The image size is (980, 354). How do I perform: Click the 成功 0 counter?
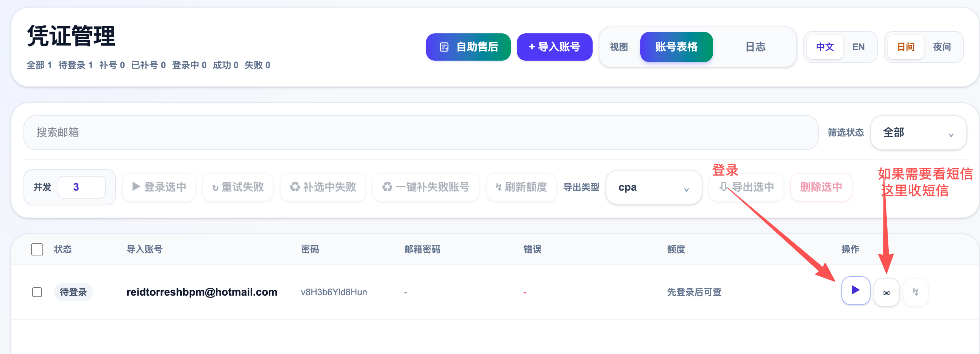[x=225, y=65]
